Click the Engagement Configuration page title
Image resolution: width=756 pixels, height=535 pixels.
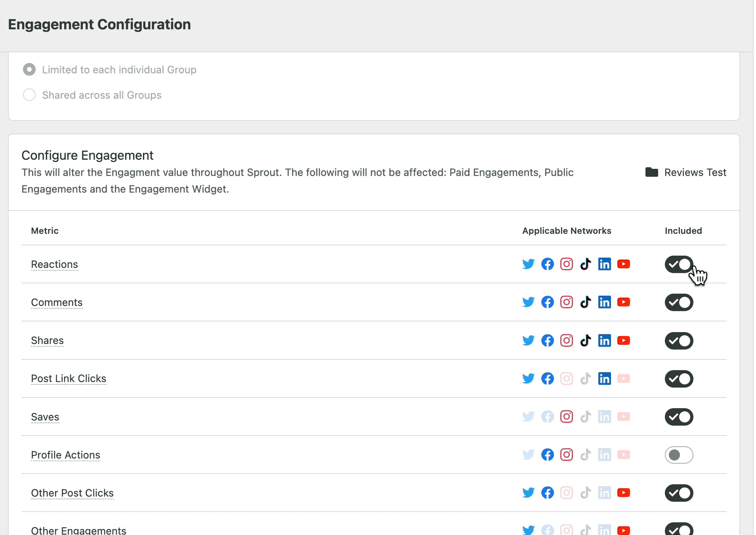[99, 25]
